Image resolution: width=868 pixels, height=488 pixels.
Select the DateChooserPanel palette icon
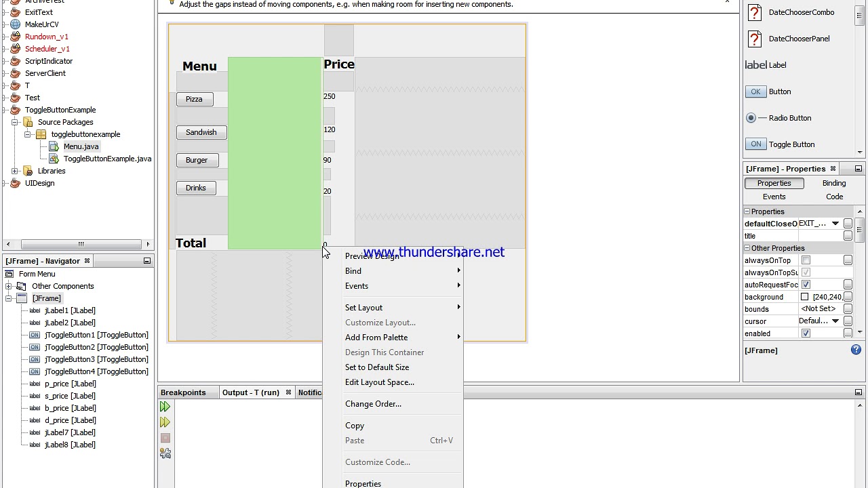(x=754, y=39)
